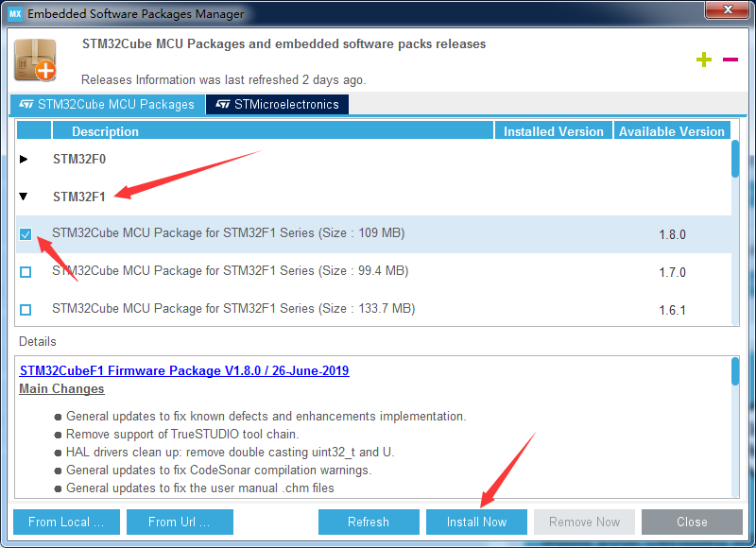Collapse the STM32F1 tree node
This screenshot has width=756, height=548.
coord(23,197)
